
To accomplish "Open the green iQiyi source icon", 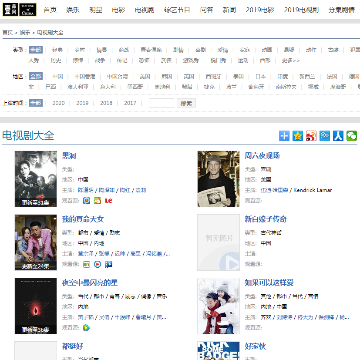I will point(86,264).
